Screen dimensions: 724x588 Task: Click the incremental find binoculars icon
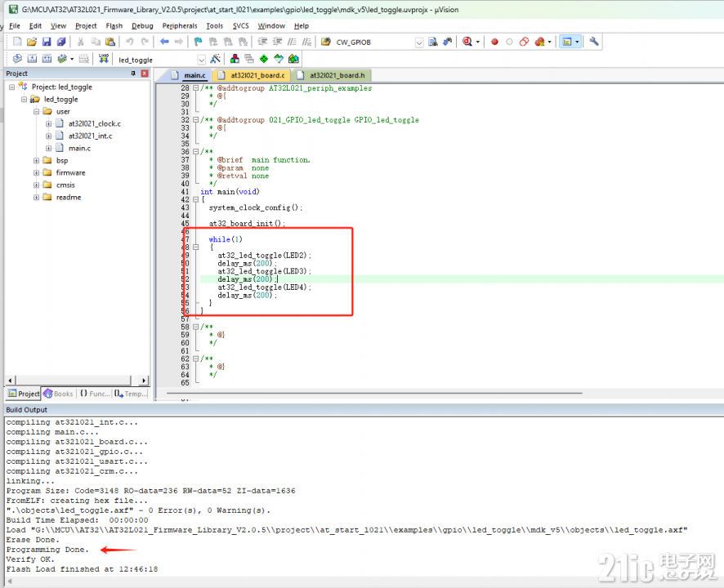[x=447, y=42]
